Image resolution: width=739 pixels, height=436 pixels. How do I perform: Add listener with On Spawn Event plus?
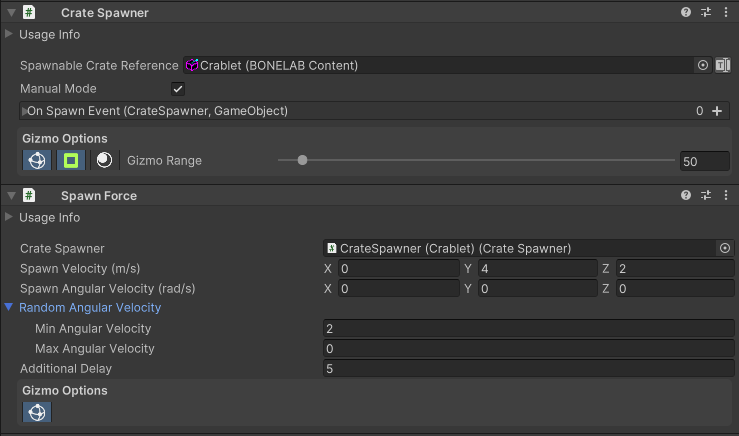pos(717,111)
